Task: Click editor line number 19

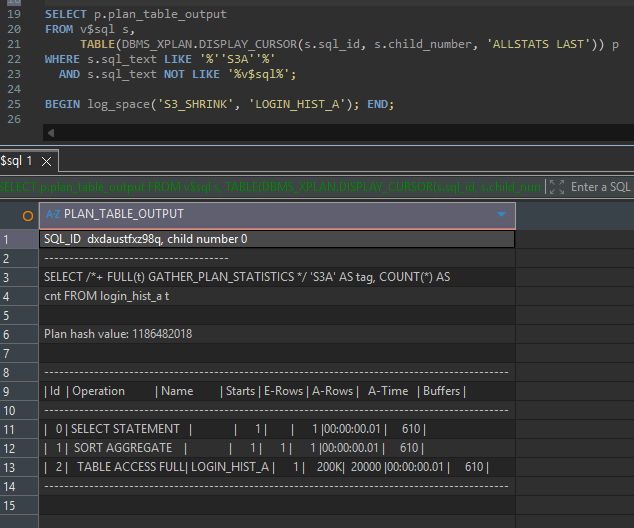Action: 14,14
